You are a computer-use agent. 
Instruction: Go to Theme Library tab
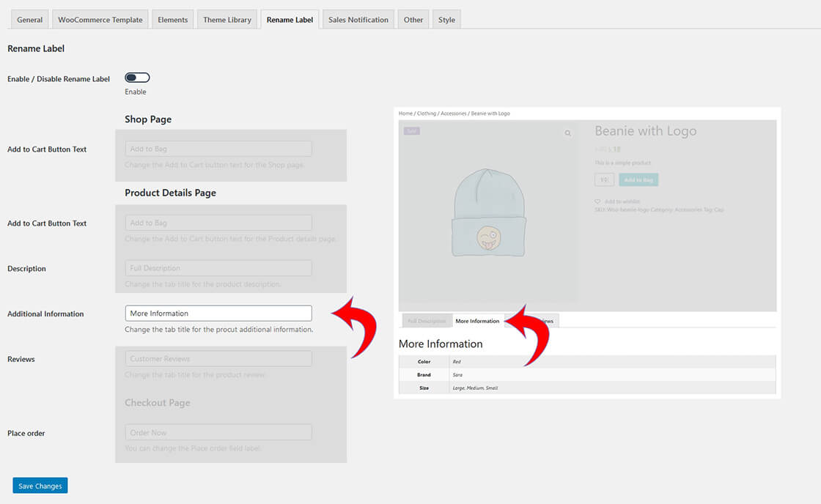(x=227, y=19)
